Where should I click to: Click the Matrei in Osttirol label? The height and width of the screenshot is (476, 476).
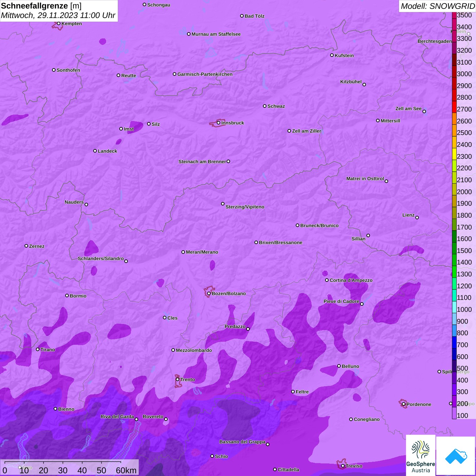(x=365, y=178)
